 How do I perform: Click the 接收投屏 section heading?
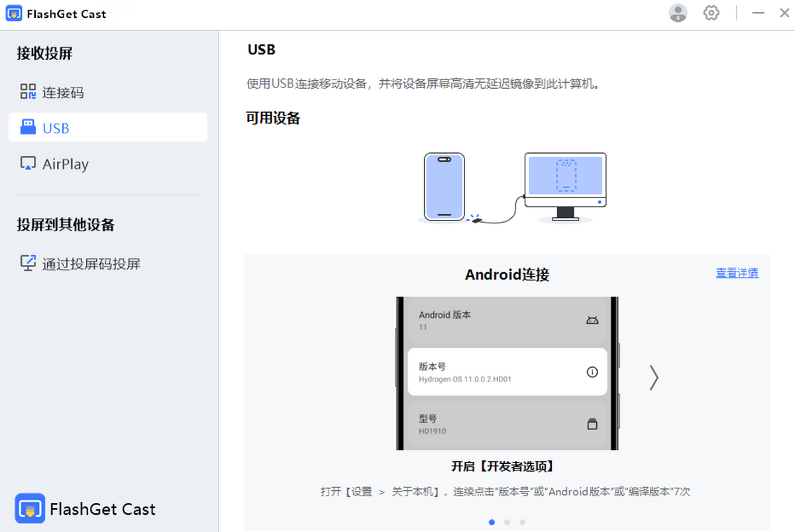pyautogui.click(x=44, y=54)
